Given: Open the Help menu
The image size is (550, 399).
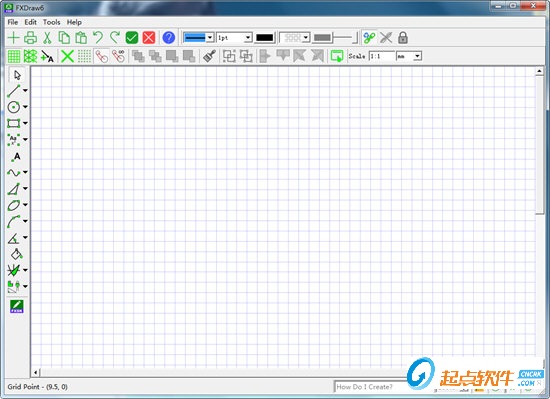Looking at the screenshot, I should point(74,22).
